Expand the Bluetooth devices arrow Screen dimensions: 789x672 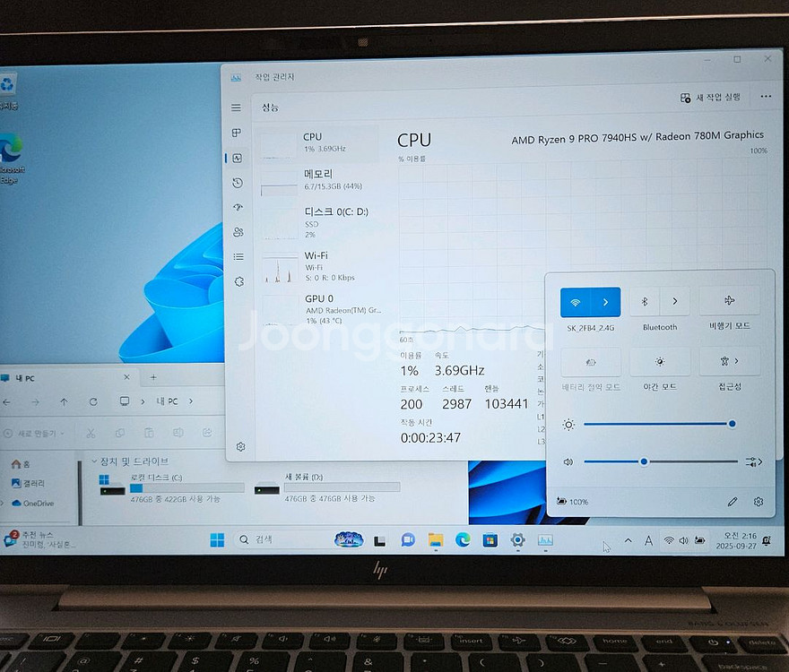[675, 302]
